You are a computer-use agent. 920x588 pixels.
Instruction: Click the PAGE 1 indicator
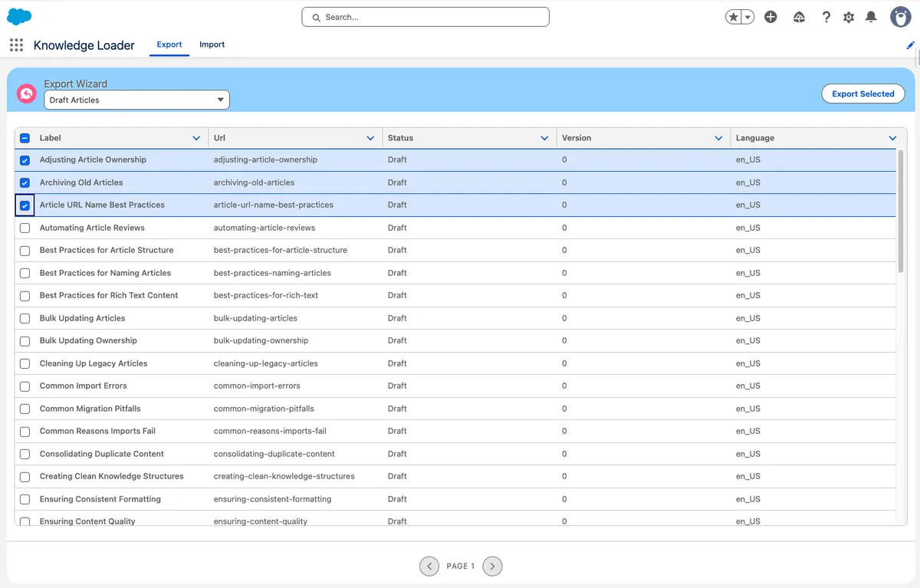[x=461, y=566]
